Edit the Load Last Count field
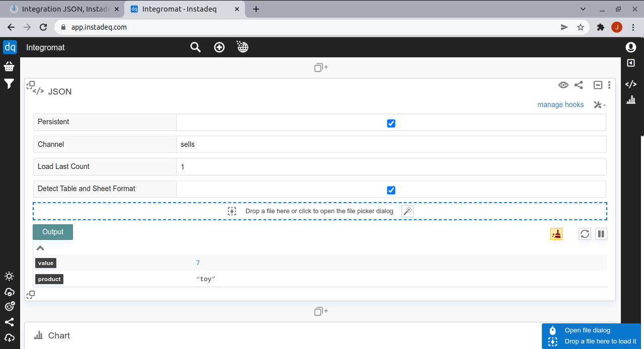 (391, 166)
